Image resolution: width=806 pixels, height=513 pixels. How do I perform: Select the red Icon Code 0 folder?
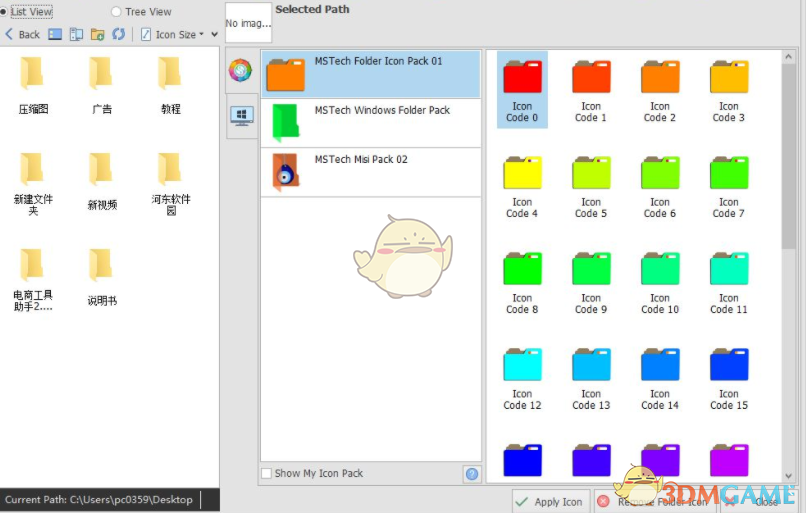(x=522, y=90)
